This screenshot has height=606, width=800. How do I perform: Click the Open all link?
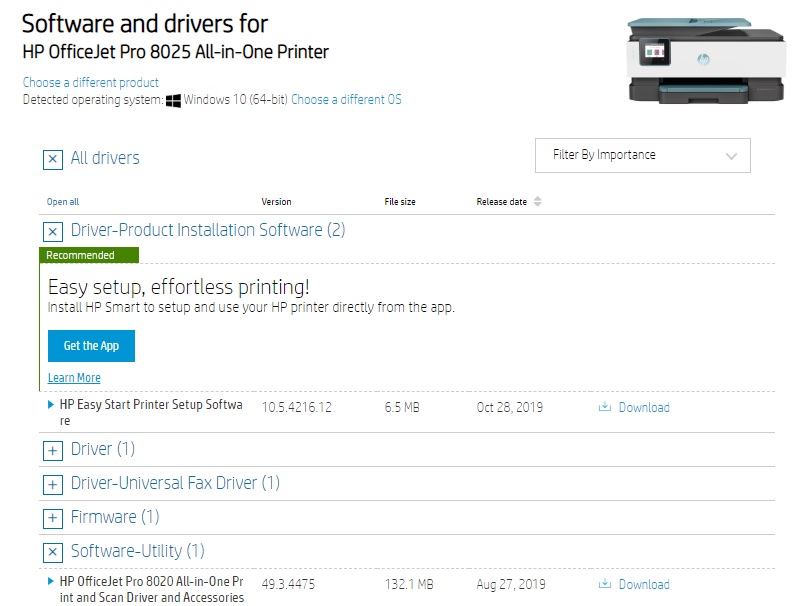[62, 202]
